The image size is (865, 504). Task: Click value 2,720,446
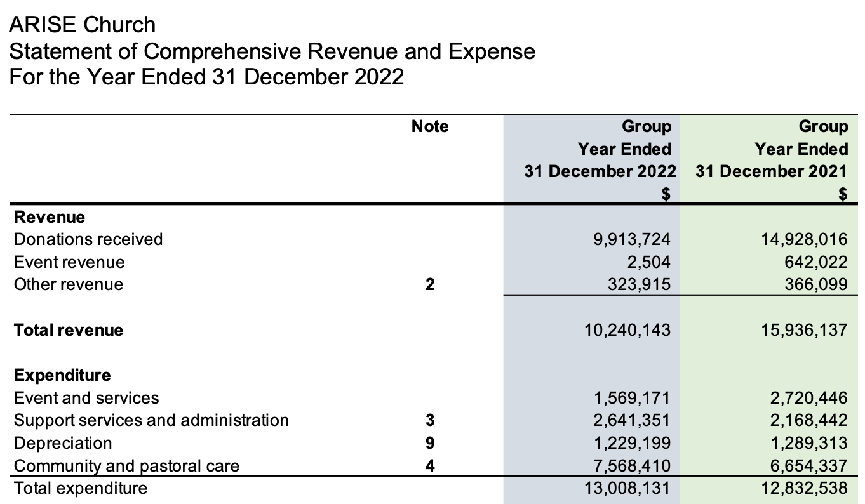tap(808, 398)
